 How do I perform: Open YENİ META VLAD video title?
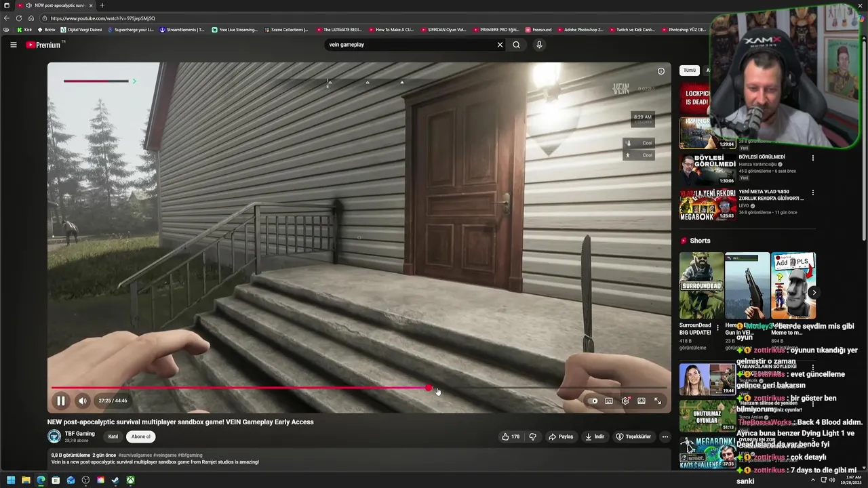click(771, 195)
